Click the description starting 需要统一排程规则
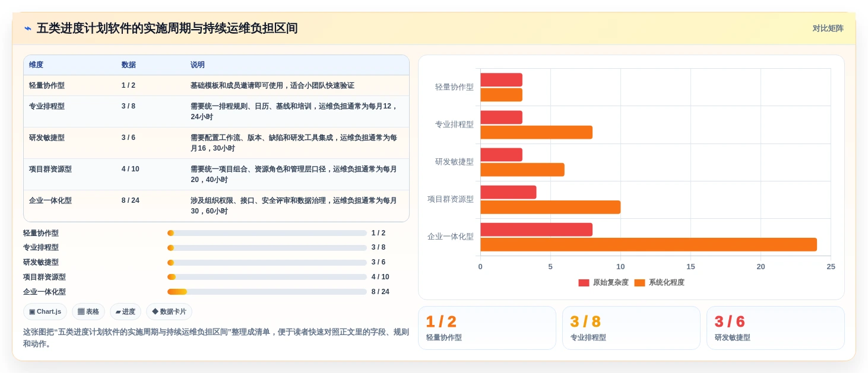 click(294, 111)
